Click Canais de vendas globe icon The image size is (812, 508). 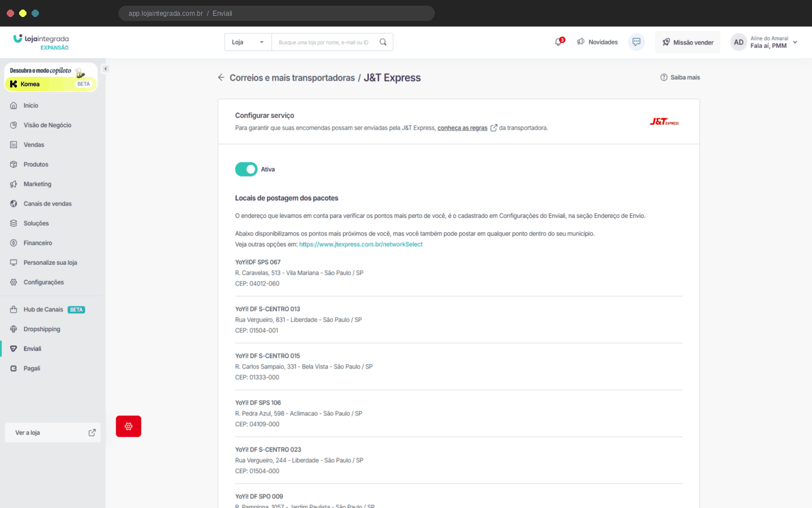[x=14, y=204]
